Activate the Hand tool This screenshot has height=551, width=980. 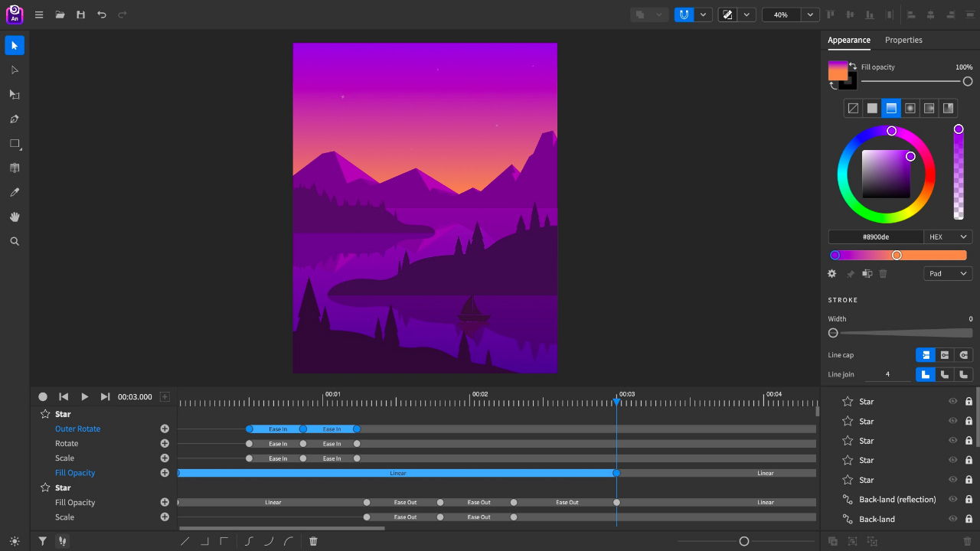pyautogui.click(x=15, y=217)
